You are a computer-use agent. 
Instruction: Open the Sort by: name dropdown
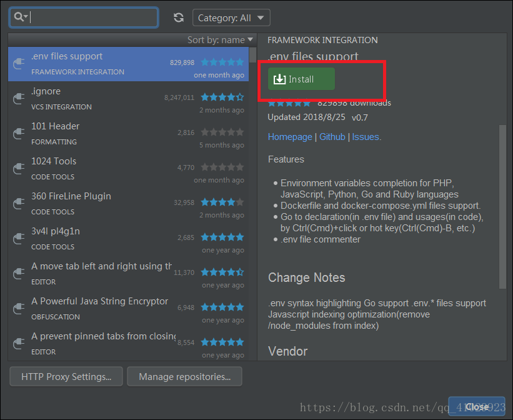coord(220,40)
